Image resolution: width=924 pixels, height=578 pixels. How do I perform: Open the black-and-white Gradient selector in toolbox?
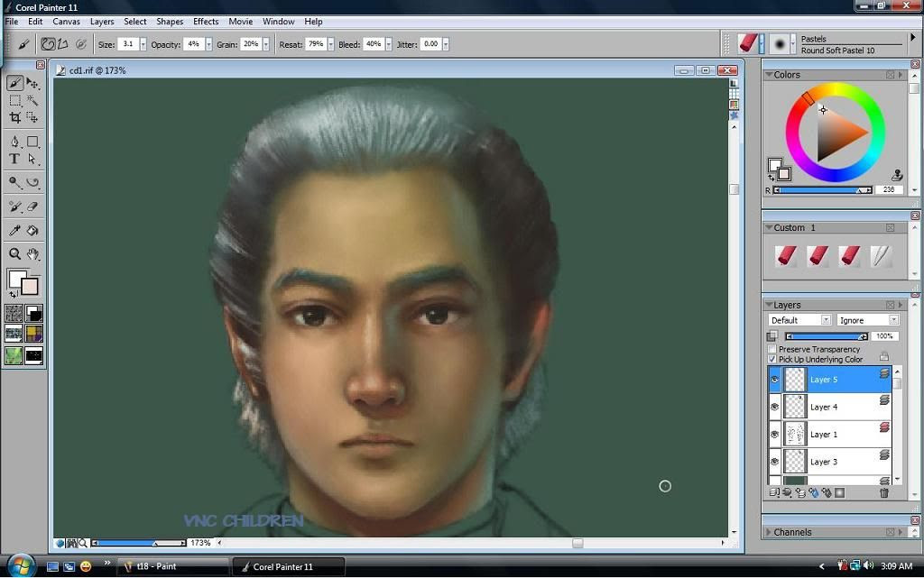(x=34, y=314)
